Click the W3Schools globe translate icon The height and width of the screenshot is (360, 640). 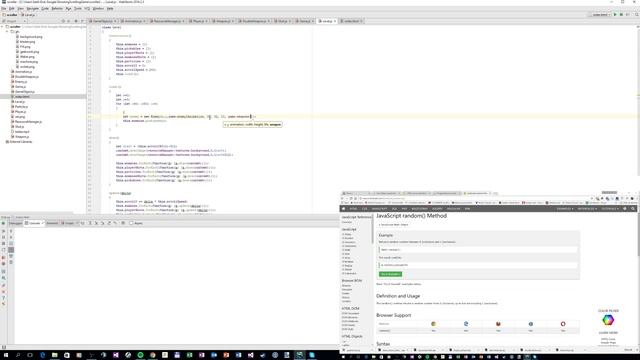click(624, 209)
